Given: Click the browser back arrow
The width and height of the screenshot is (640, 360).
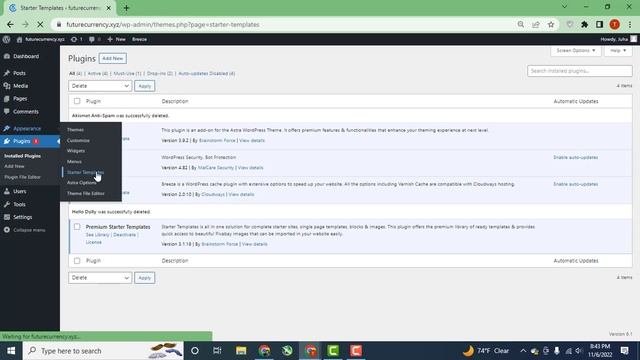Looking at the screenshot, I should pyautogui.click(x=10, y=24).
